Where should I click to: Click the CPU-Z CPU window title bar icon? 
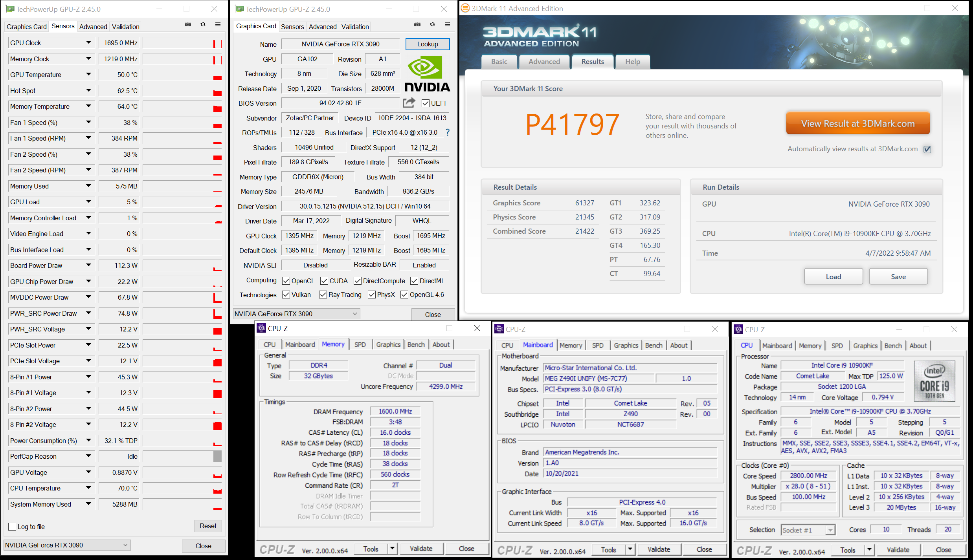point(738,329)
